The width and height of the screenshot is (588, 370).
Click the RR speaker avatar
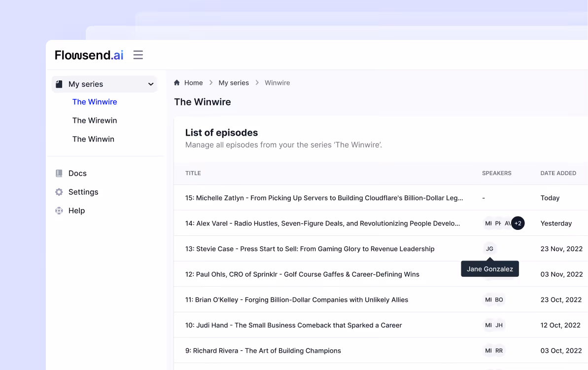click(x=499, y=351)
